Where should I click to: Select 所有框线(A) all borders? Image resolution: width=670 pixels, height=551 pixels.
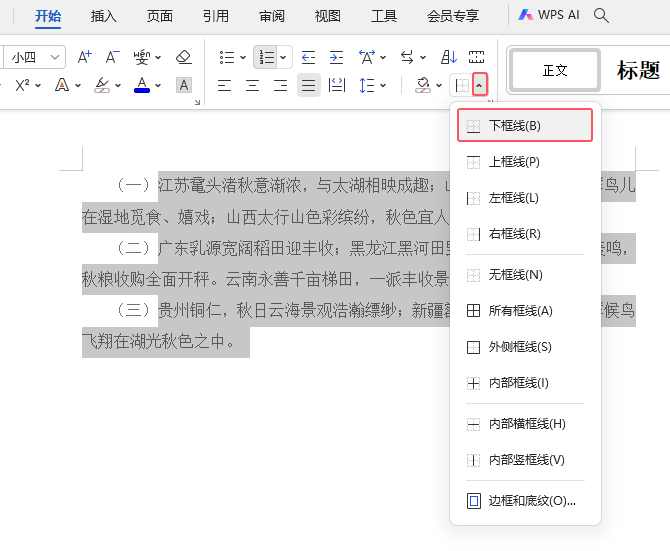pyautogui.click(x=525, y=311)
